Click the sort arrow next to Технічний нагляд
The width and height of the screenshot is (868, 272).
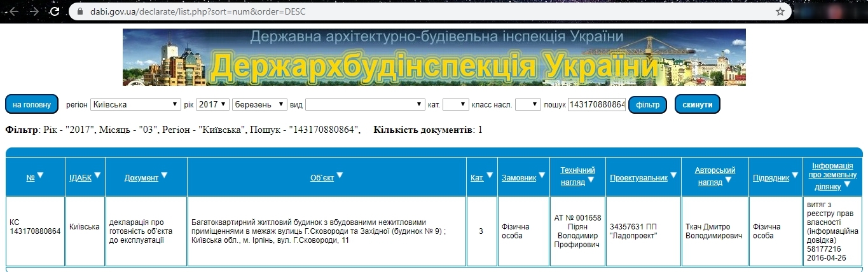coord(591,180)
